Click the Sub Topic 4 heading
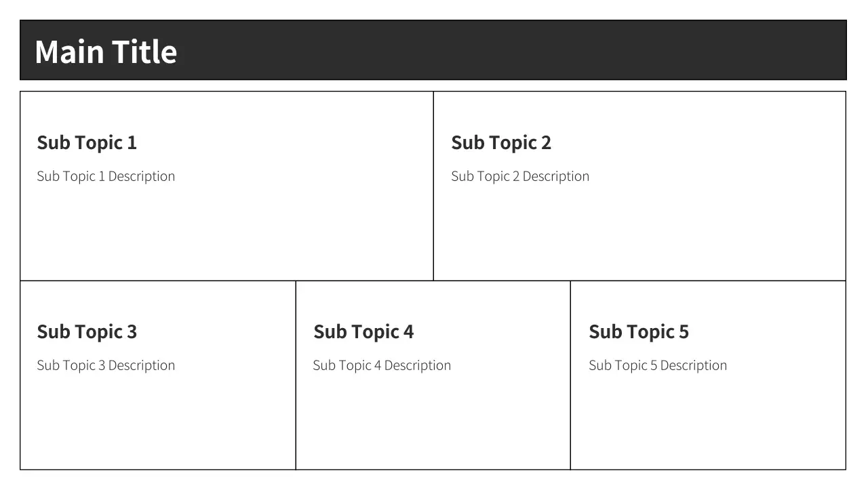This screenshot has width=868, height=488. pos(363,332)
